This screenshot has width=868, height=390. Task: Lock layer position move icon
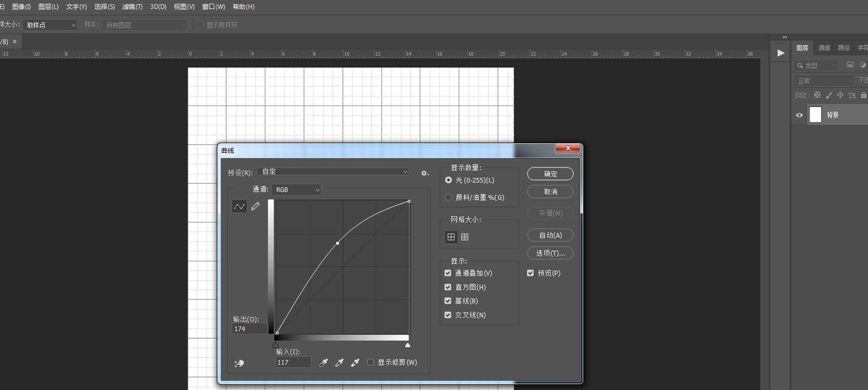click(841, 95)
